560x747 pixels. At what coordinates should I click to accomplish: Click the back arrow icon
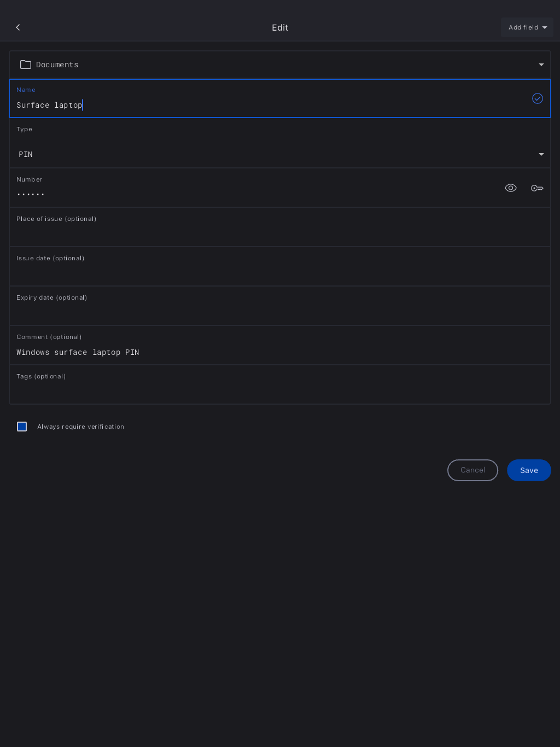pos(18,27)
